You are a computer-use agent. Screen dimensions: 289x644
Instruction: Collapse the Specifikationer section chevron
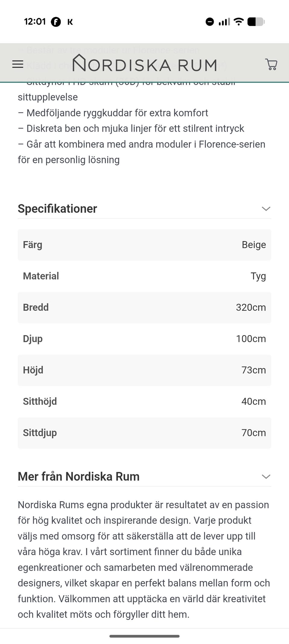click(x=266, y=209)
